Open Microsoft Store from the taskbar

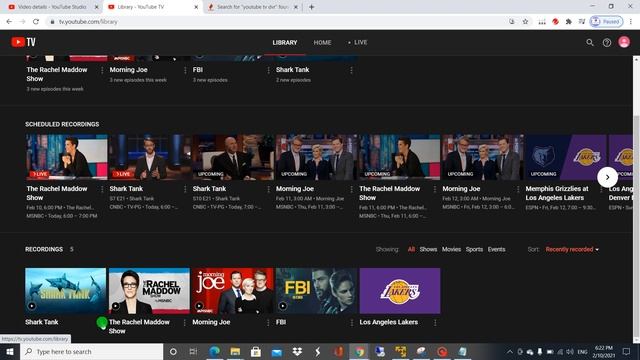tap(256, 351)
